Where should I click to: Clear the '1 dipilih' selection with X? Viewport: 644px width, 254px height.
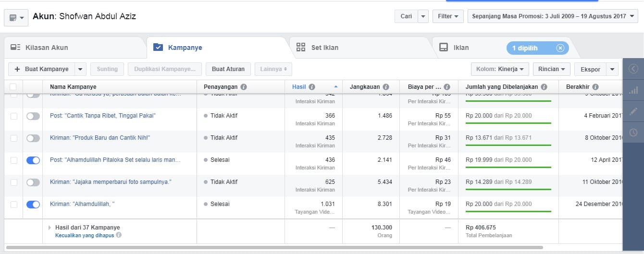click(560, 48)
